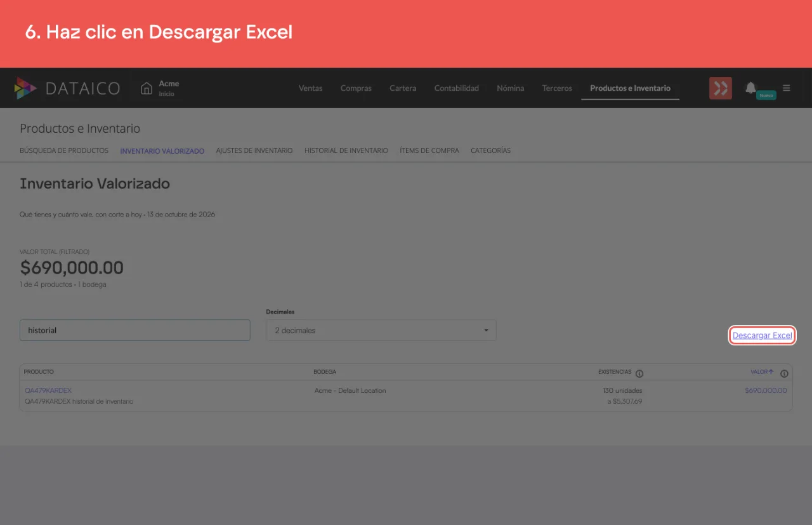Open the Compras menu
Viewport: 812px width, 525px height.
tap(356, 88)
